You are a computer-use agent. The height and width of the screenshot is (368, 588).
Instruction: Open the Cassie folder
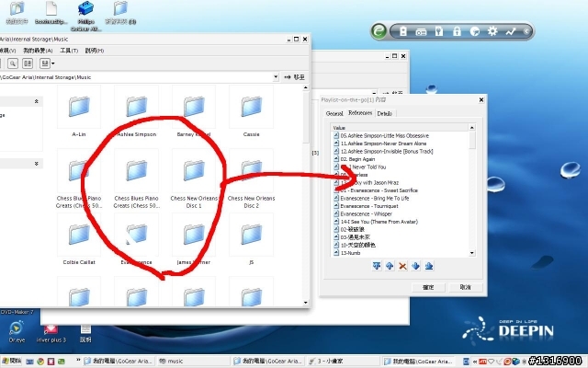(x=251, y=110)
